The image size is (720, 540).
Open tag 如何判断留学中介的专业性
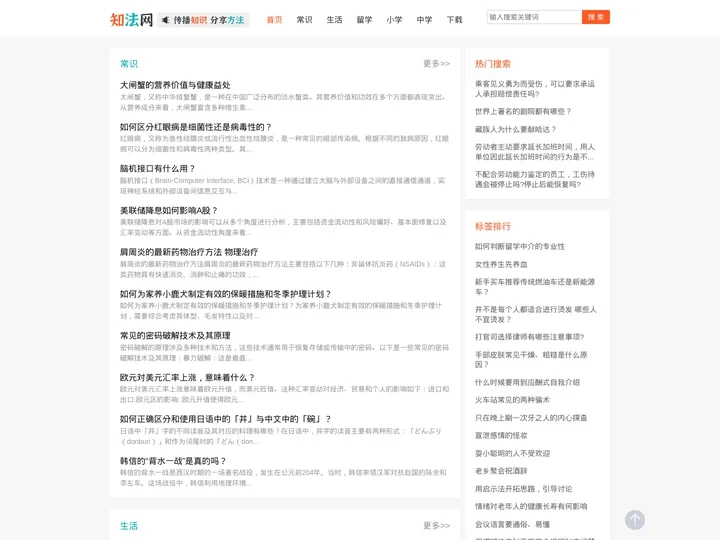520,247
